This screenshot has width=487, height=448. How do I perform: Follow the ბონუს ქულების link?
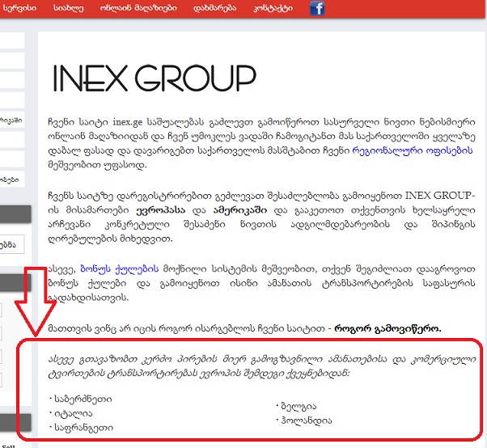click(x=120, y=268)
